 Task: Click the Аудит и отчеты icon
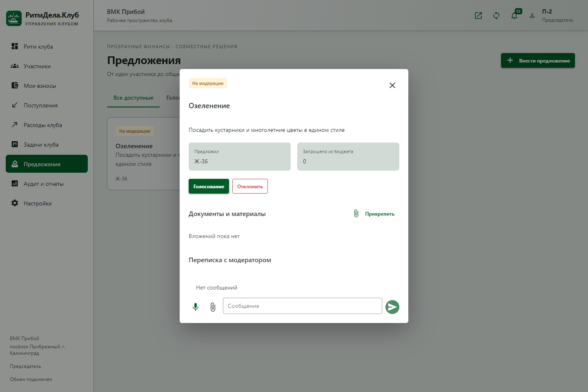[x=15, y=183]
